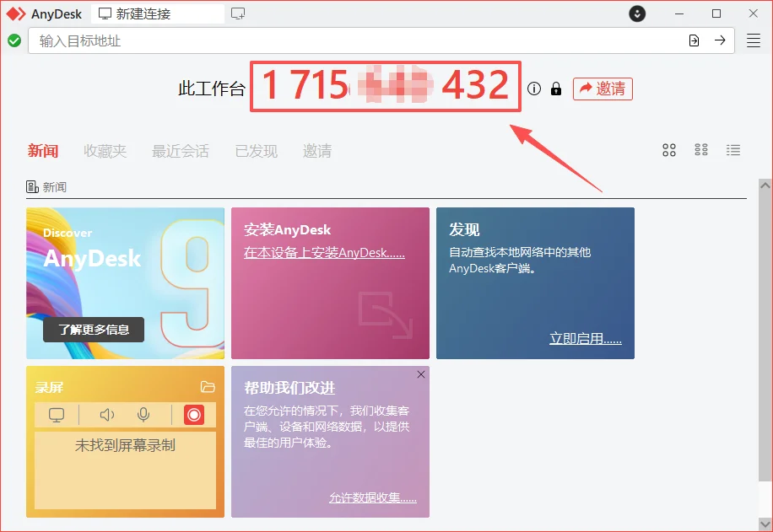
Task: Click the connect arrow in address bar
Action: click(x=720, y=40)
